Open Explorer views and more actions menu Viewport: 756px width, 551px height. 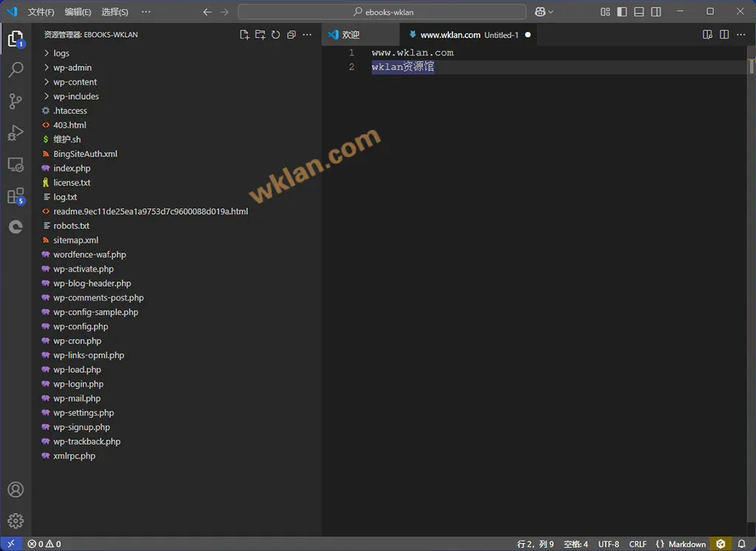(x=307, y=35)
